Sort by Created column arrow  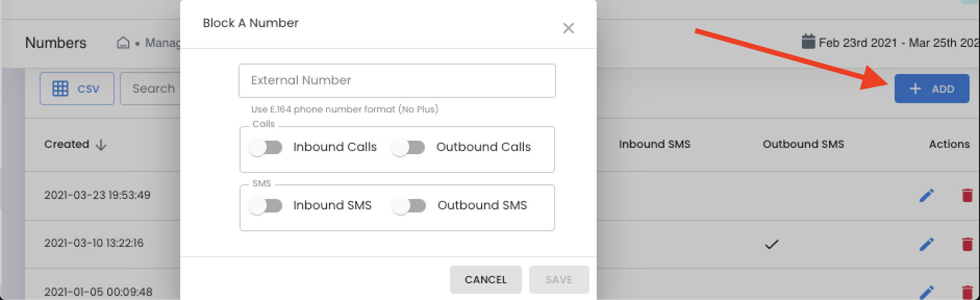(101, 145)
